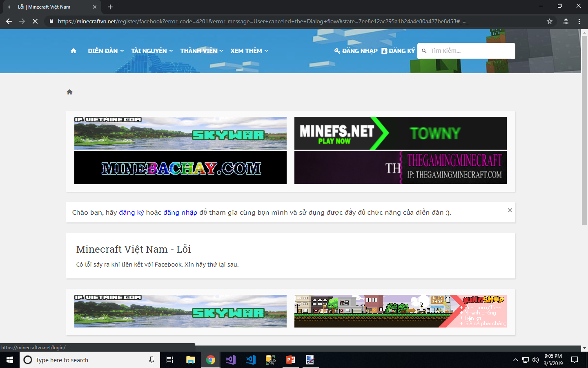Click the 'Minecraft Việt Nam - Lỗi' heading
The width and height of the screenshot is (588, 368).
[134, 249]
